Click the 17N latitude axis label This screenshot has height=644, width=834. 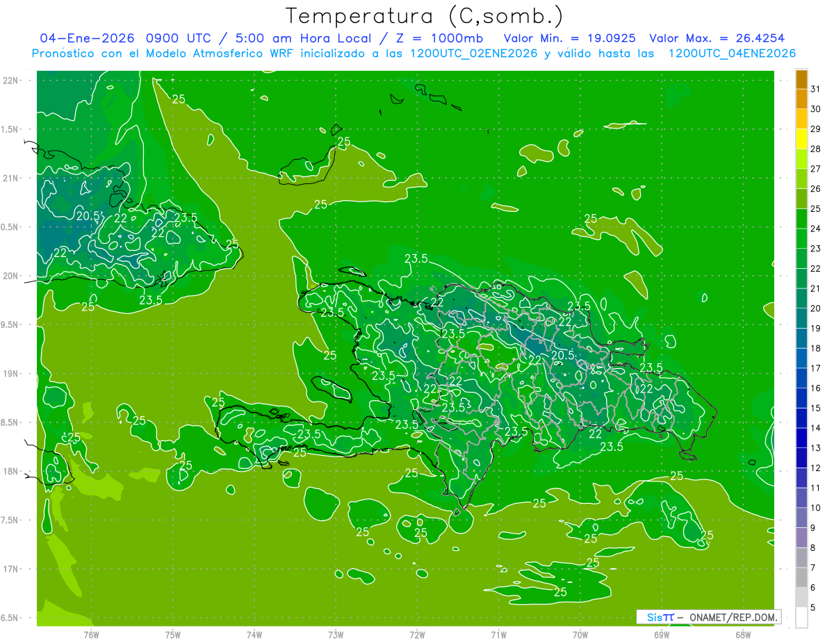pos(11,569)
